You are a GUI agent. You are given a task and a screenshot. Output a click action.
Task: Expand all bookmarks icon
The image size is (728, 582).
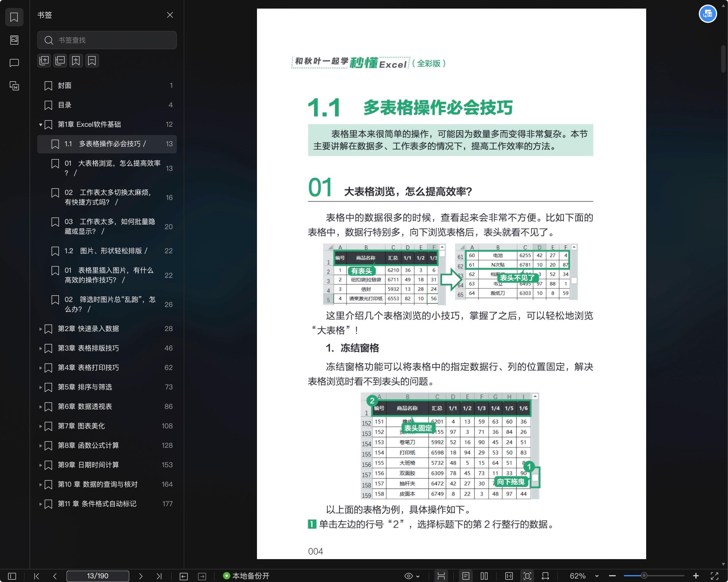(44, 61)
